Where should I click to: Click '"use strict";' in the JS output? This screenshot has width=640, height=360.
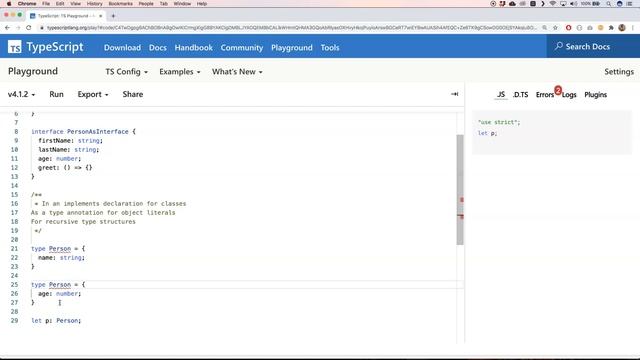point(499,122)
